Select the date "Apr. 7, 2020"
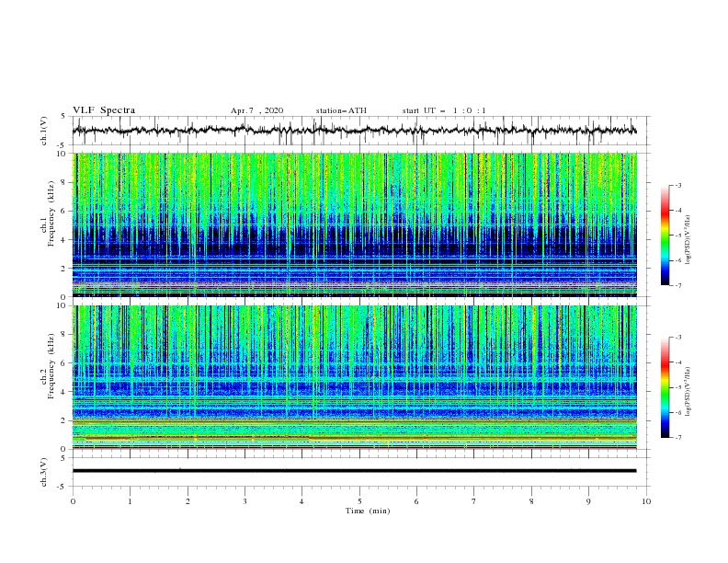 256,110
